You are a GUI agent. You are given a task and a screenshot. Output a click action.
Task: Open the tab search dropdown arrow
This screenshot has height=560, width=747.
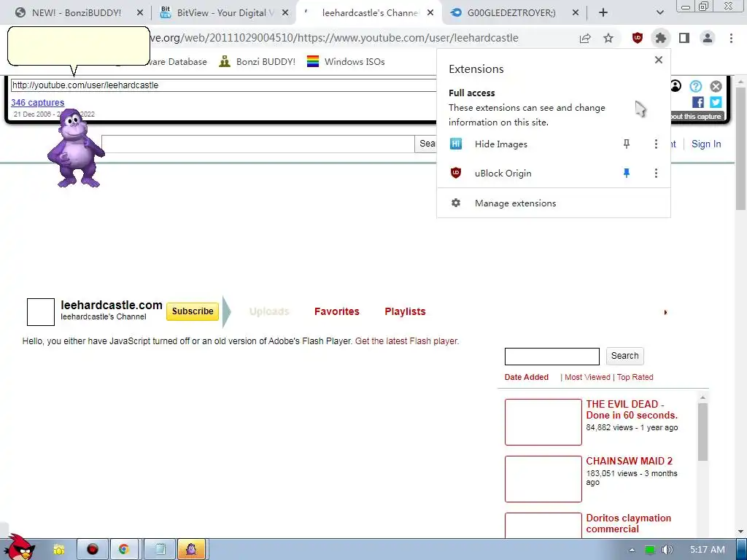[x=659, y=13]
